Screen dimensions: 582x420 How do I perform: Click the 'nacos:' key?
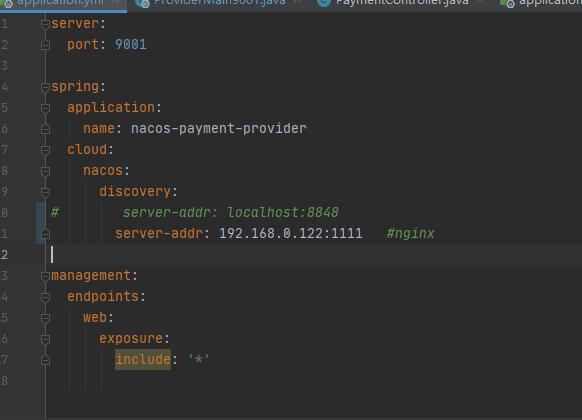[107, 171]
